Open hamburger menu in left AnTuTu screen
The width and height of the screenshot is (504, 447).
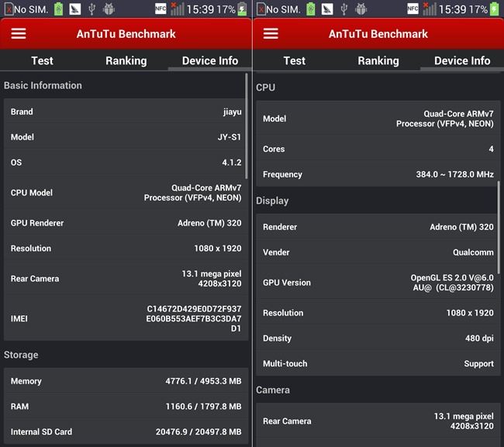pos(19,33)
